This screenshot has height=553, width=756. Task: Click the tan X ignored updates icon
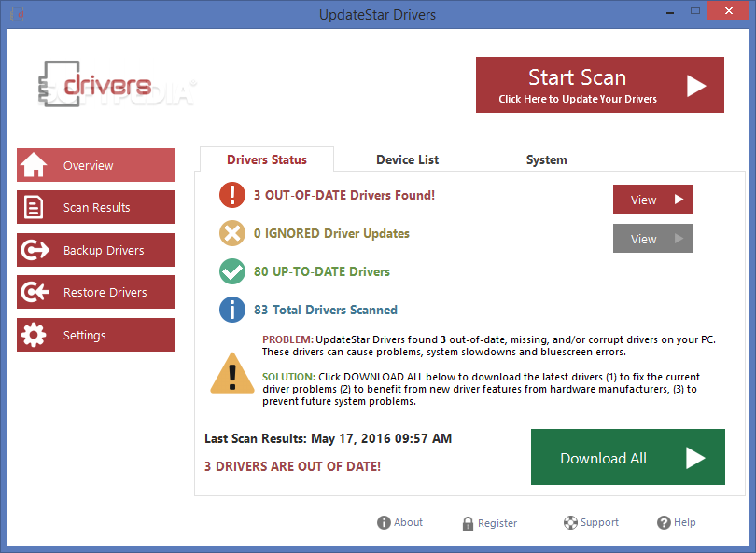tap(232, 233)
